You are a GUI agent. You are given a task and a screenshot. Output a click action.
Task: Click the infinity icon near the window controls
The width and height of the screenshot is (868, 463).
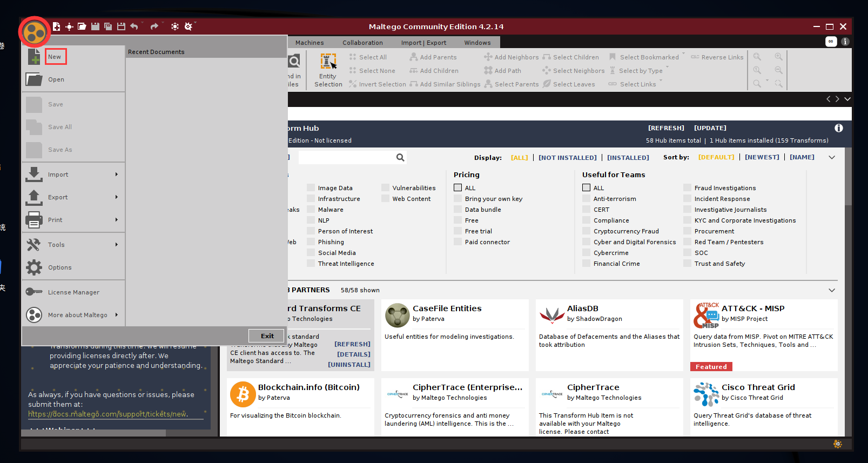click(x=831, y=42)
